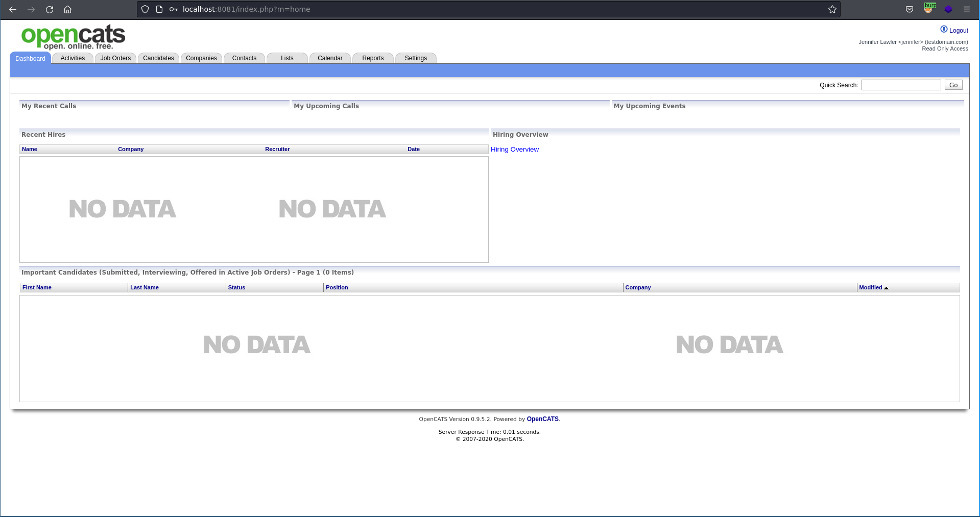Click the shield tracking protection icon
Screen dimensions: 980x517
145,9
